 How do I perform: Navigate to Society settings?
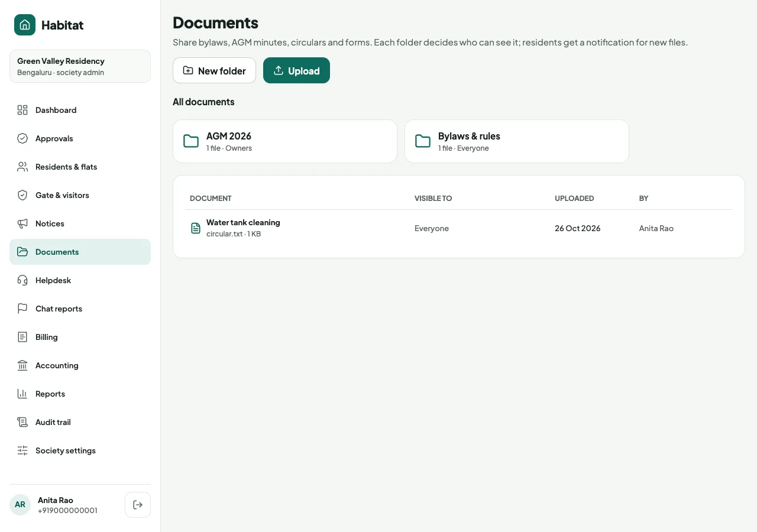coord(80,450)
